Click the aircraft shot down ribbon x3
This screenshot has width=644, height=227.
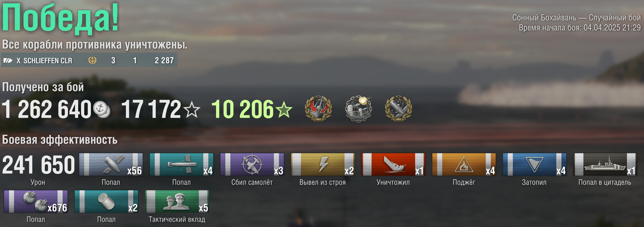[x=252, y=165]
